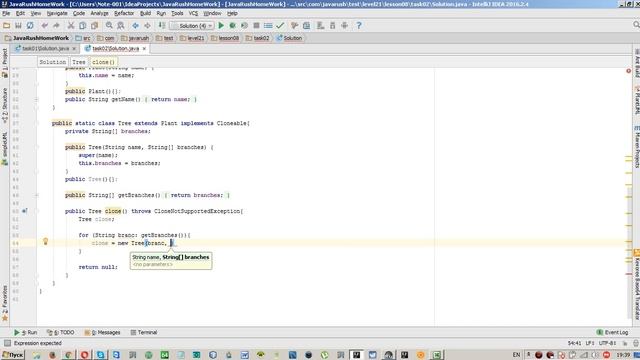Select the clone() structure breadcrumb
640x360 pixels.
[x=103, y=62]
